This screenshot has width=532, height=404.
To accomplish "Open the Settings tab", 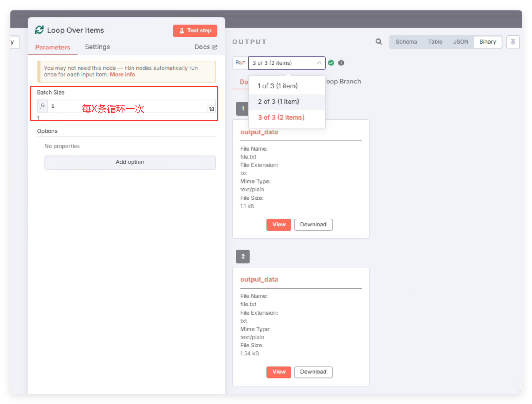I will [x=98, y=47].
